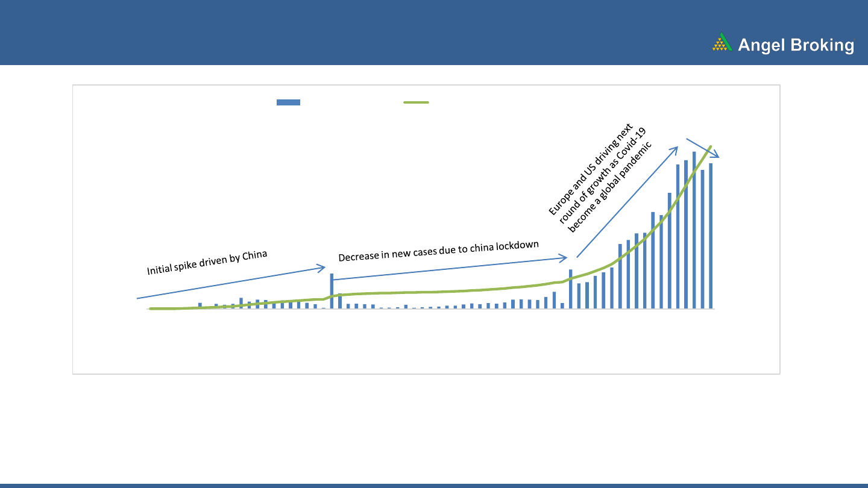
Task: Click the bar at start of Europe/US growth
Action: pos(571,289)
